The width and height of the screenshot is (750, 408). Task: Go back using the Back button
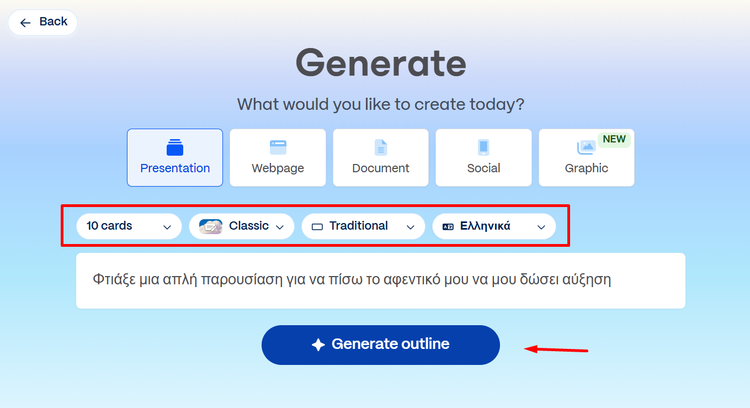[x=43, y=22]
